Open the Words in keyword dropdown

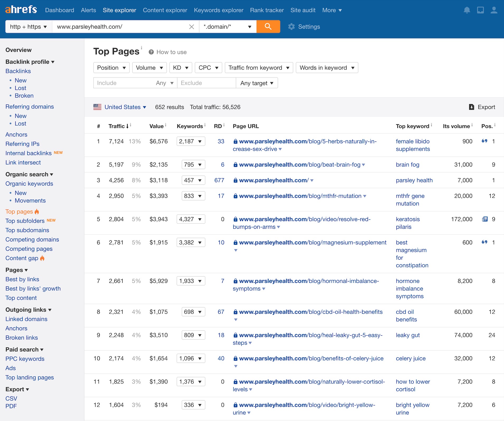pos(327,68)
